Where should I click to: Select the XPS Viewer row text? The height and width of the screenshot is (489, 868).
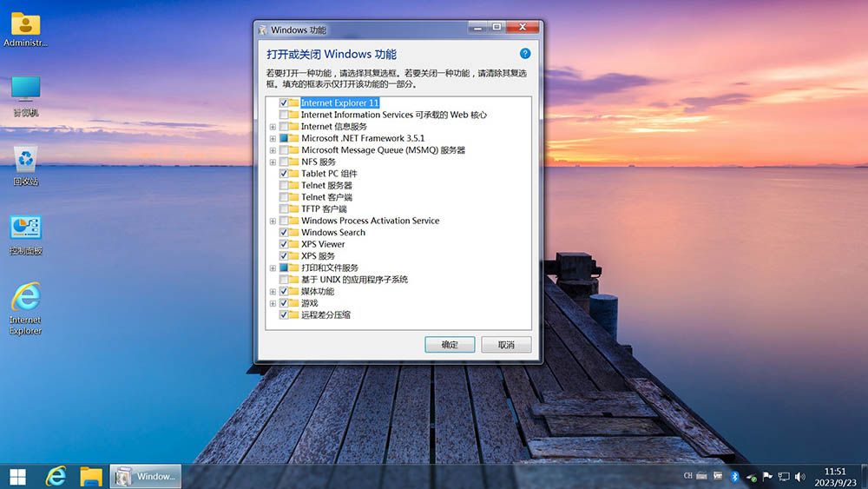click(x=323, y=244)
